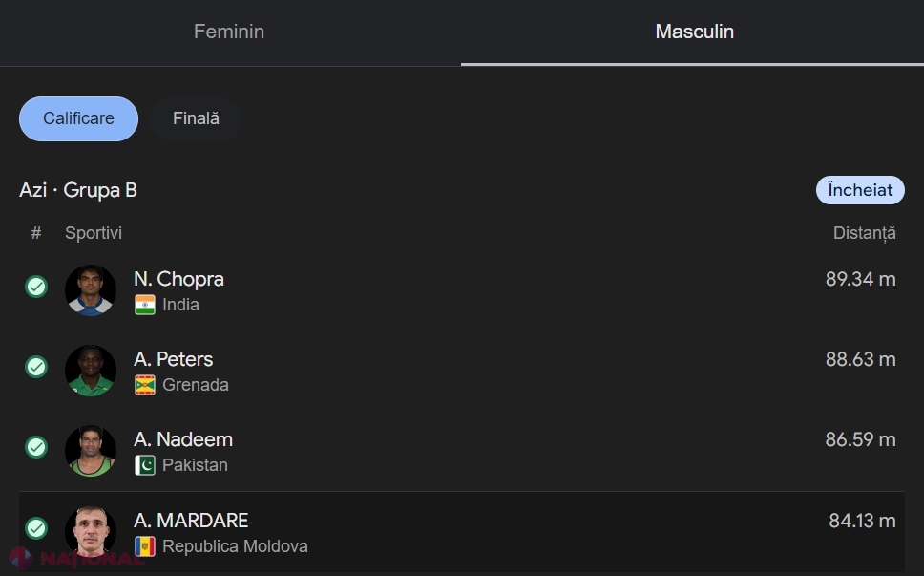Open the Finală results chip

(x=196, y=118)
